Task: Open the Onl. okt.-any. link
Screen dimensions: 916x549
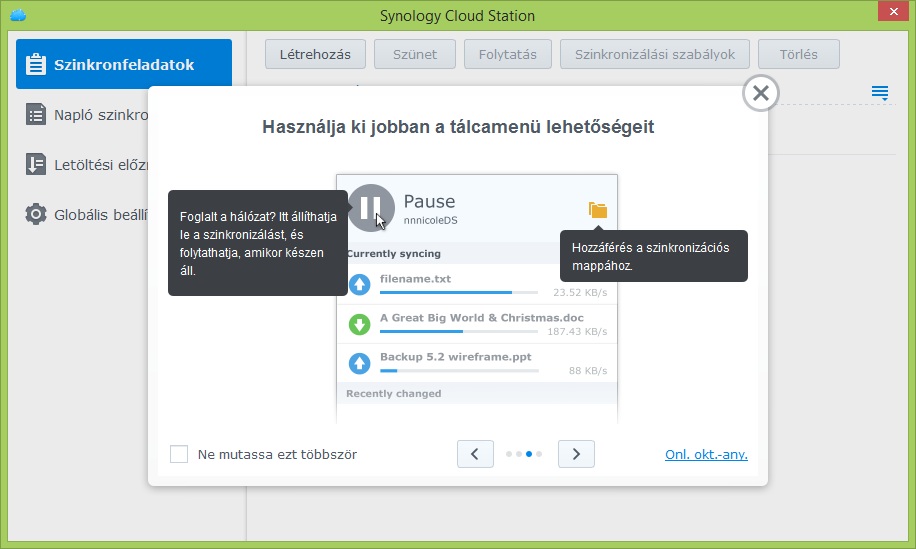Action: pos(706,454)
